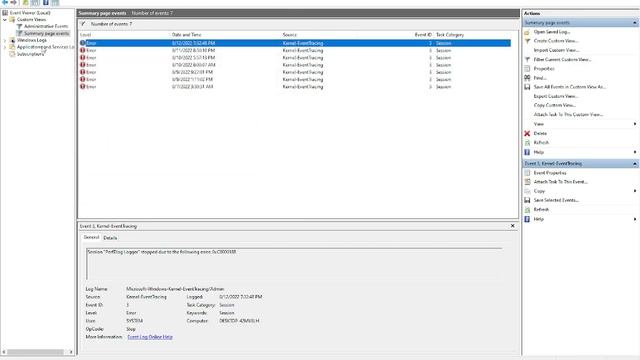The height and width of the screenshot is (360, 640).
Task: Close the event preview pane
Action: pos(513,226)
